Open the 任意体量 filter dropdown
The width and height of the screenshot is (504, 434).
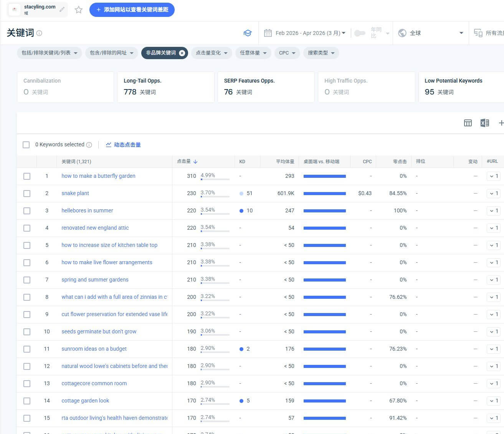253,53
